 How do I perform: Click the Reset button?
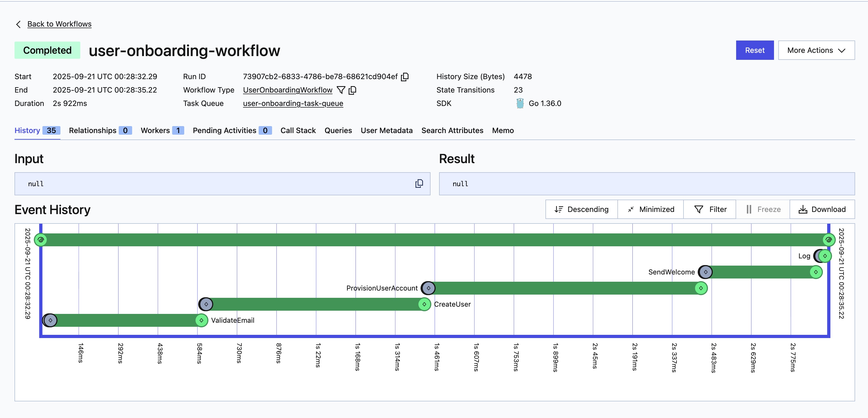tap(755, 50)
